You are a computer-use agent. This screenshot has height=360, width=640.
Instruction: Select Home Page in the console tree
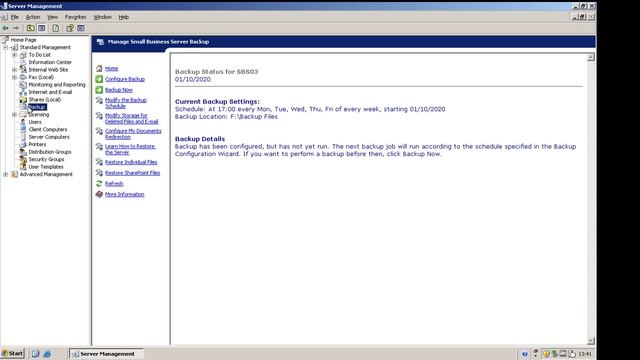[23, 40]
